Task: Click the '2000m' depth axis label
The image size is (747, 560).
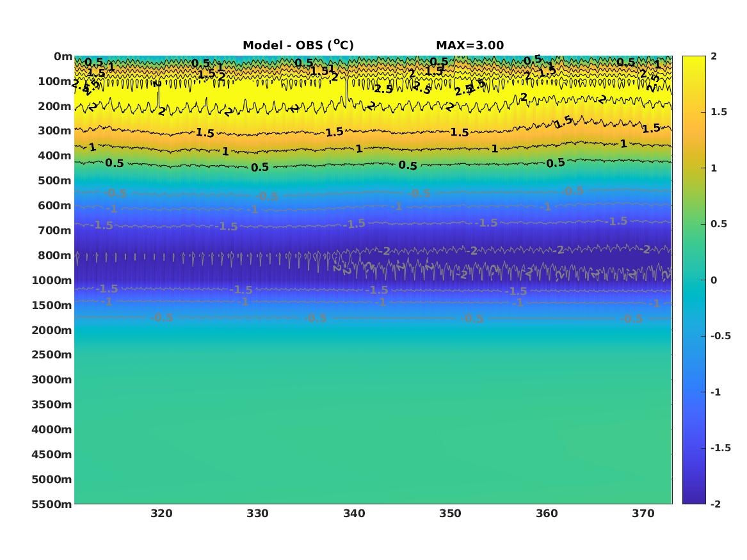Action: (52, 330)
